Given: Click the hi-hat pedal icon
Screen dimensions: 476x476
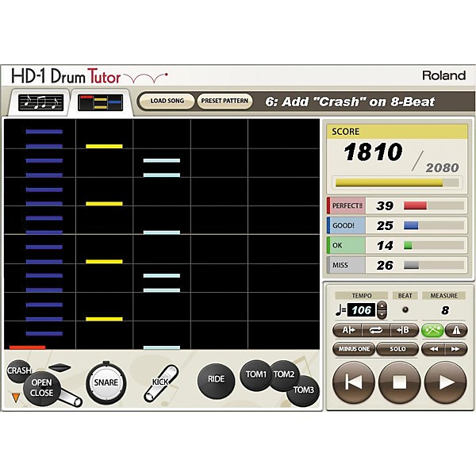Looking at the screenshot, I should point(71,398).
